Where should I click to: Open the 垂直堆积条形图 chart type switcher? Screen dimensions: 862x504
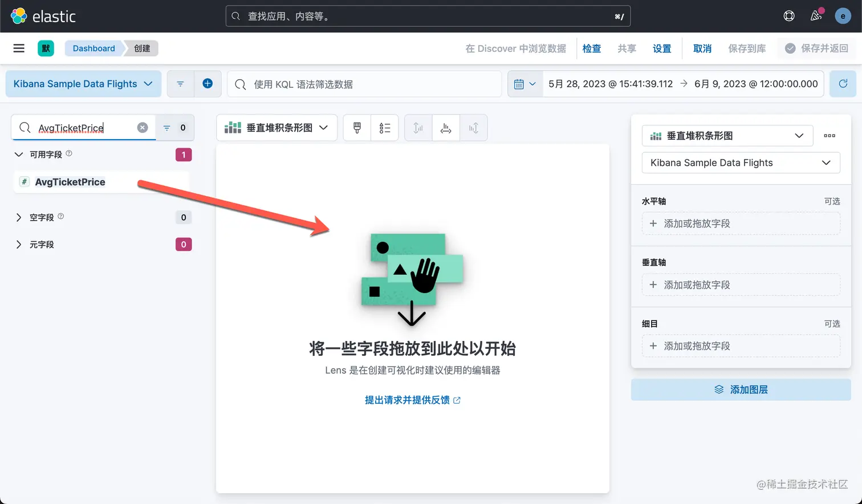(x=277, y=128)
